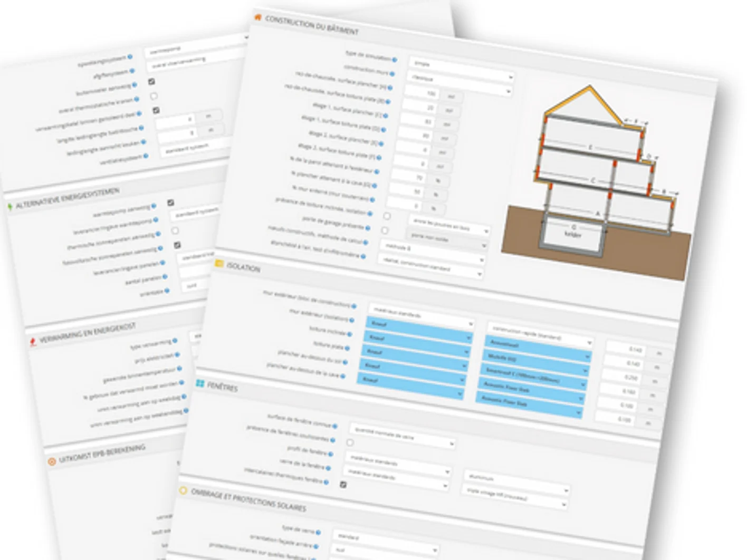
Task: Open the 'construction rapide (standard)' dropdown
Action: click(x=540, y=335)
